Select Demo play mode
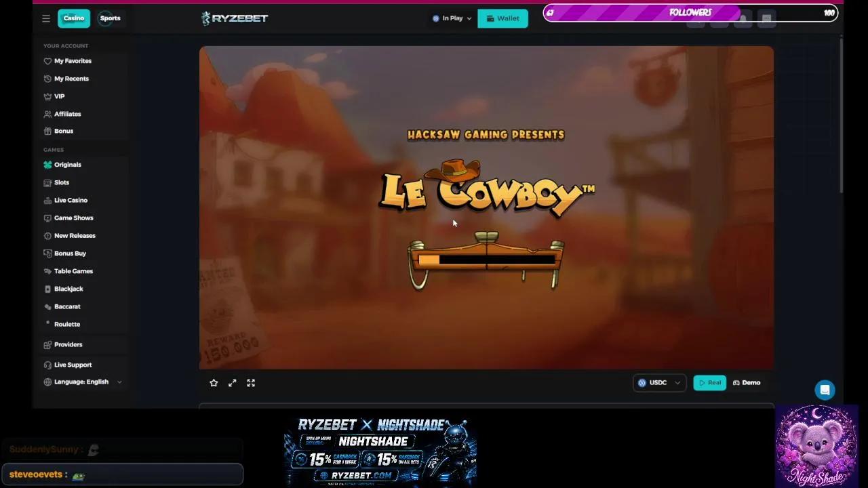The image size is (868, 488). click(747, 383)
